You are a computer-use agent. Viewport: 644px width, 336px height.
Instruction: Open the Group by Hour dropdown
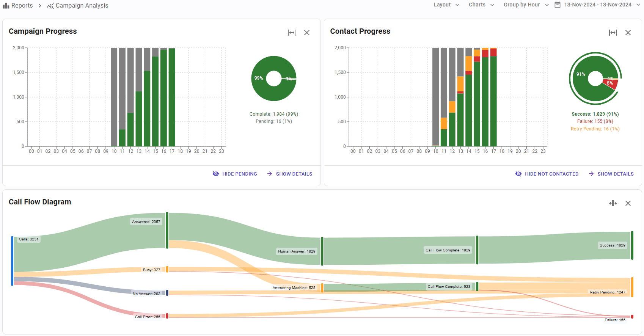point(526,5)
